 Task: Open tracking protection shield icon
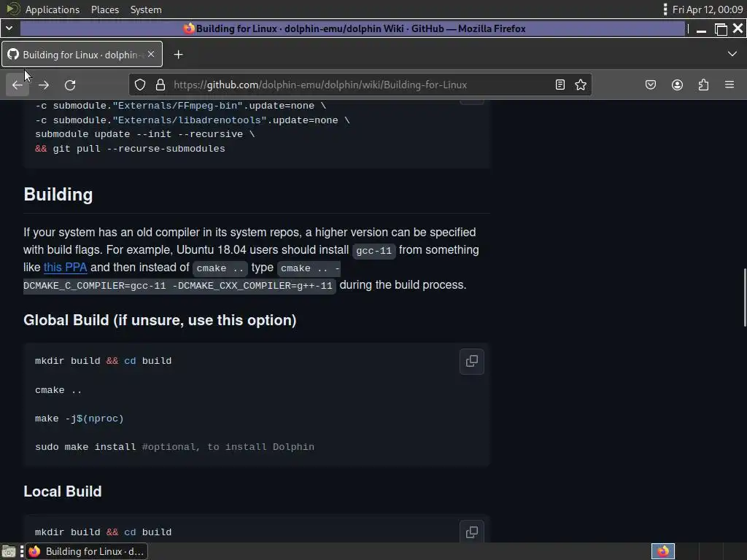point(139,85)
